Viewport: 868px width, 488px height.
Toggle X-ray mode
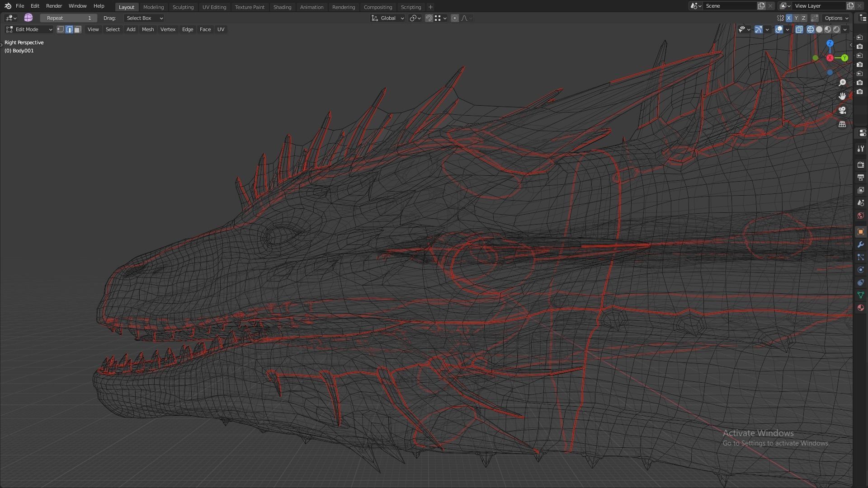tap(799, 29)
